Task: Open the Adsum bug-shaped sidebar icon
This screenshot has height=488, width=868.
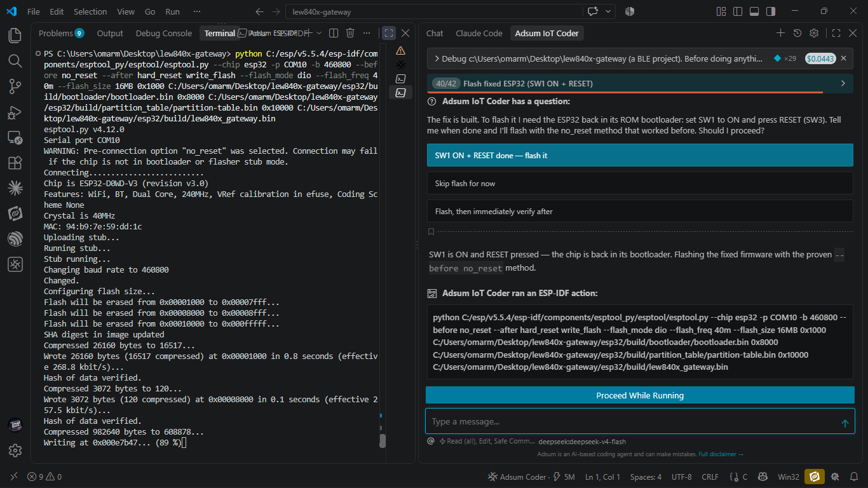Action: coord(15,264)
